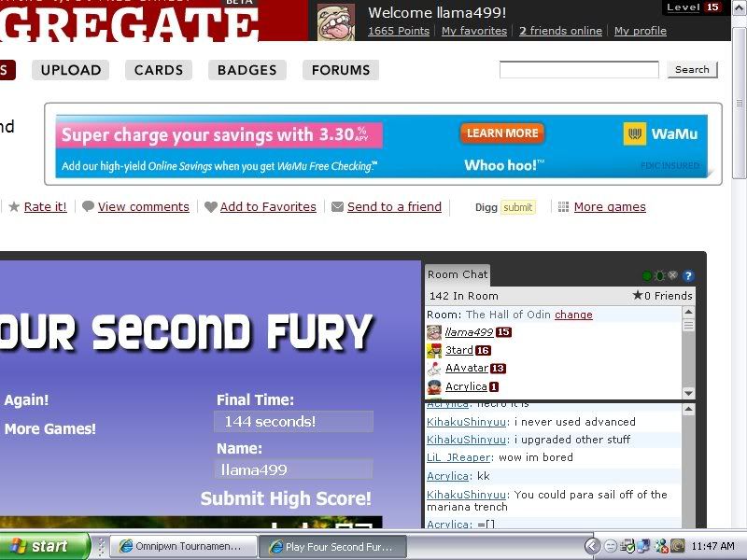Click Acrylica's avatar icon in room list
Image resolution: width=747 pixels, height=560 pixels.
click(434, 386)
